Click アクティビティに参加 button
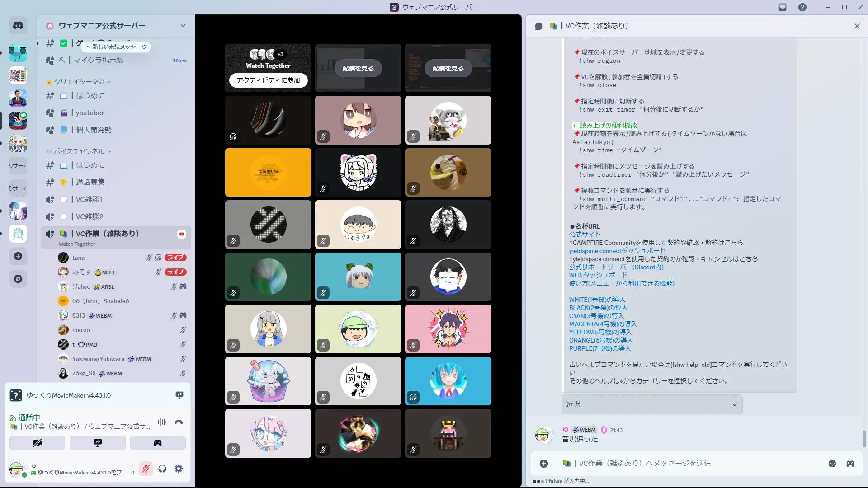Viewport: 868px width, 488px height. 268,80
